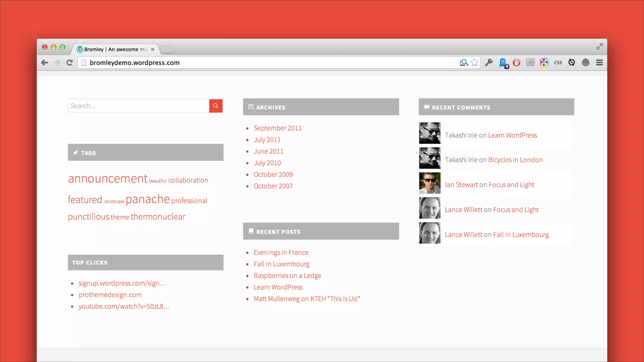Open September 2011 archive link

(x=277, y=128)
